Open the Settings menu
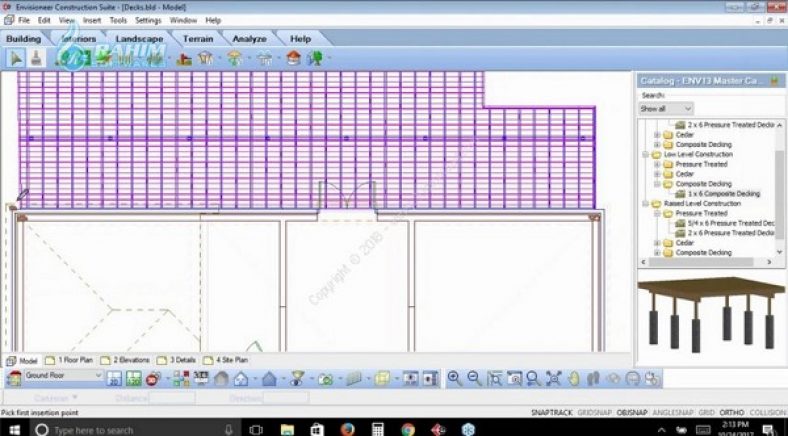This screenshot has width=788, height=436. pyautogui.click(x=148, y=21)
